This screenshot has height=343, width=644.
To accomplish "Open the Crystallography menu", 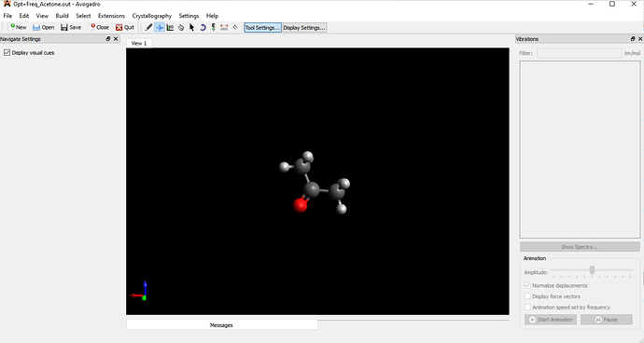I will [152, 16].
